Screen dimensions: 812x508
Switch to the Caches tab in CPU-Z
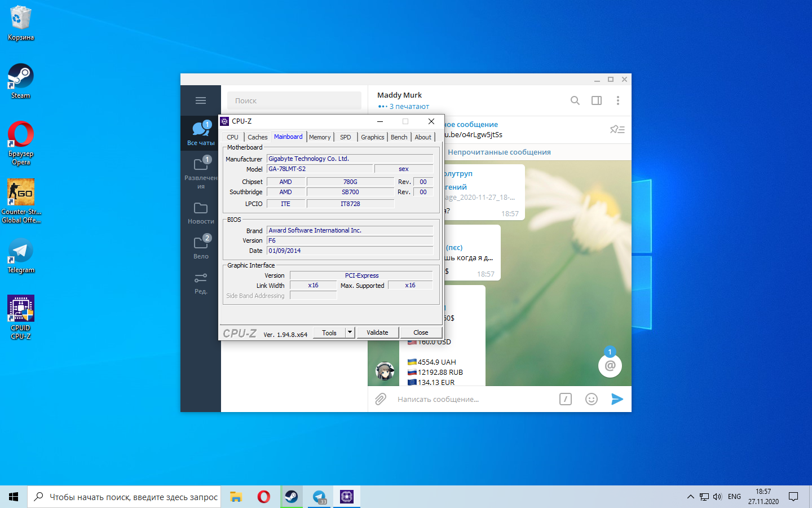(258, 137)
